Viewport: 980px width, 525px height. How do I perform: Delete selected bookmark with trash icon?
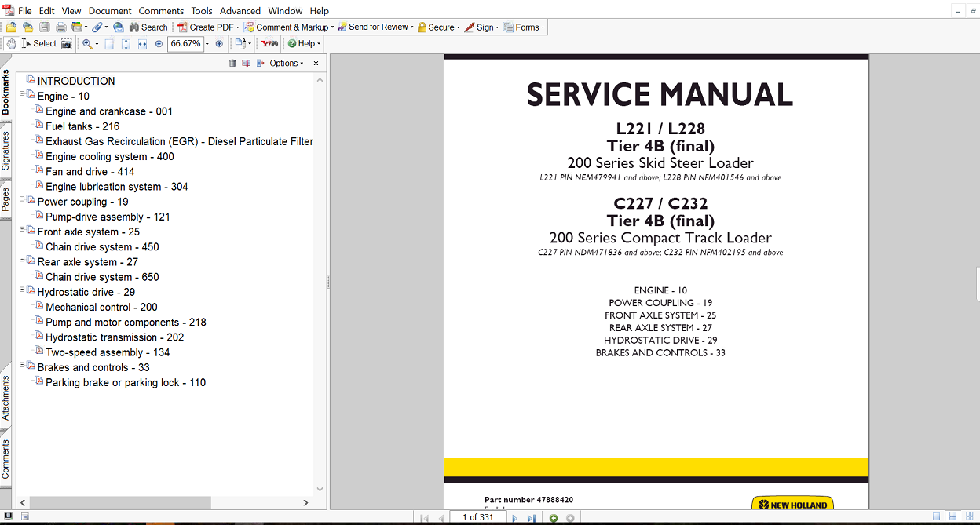click(232, 63)
